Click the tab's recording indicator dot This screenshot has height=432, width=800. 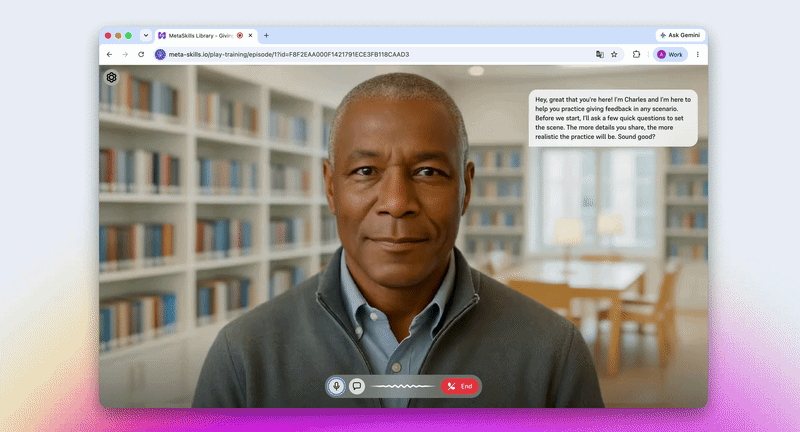point(240,36)
